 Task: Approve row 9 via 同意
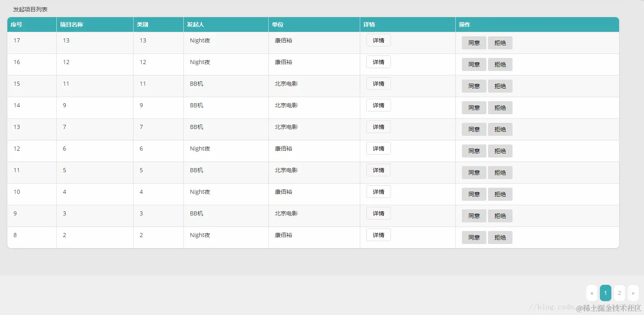tap(474, 216)
